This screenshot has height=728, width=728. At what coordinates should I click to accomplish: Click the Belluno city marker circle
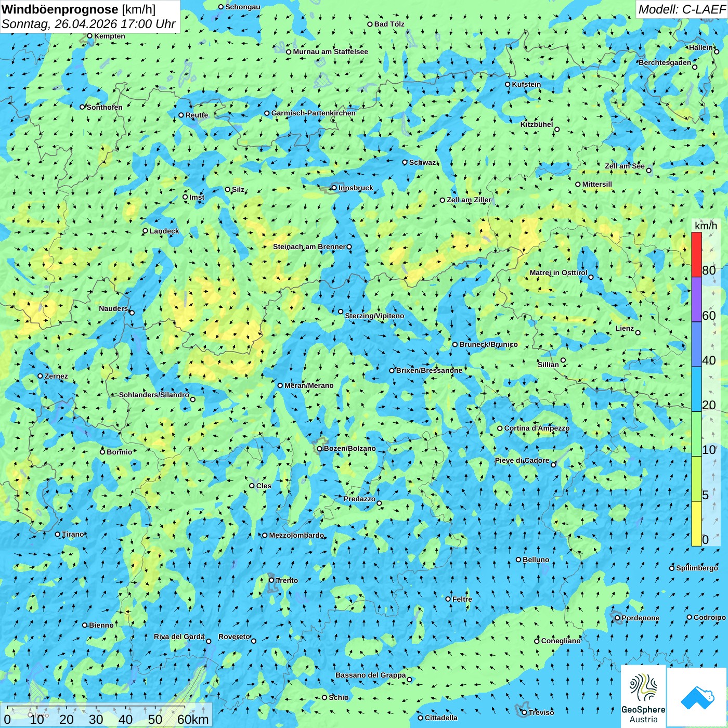(x=518, y=560)
